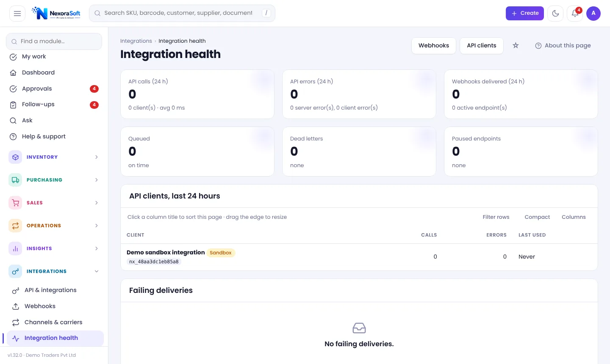Click the NexoraSoft logo
Image resolution: width=610 pixels, height=364 pixels.
(56, 13)
